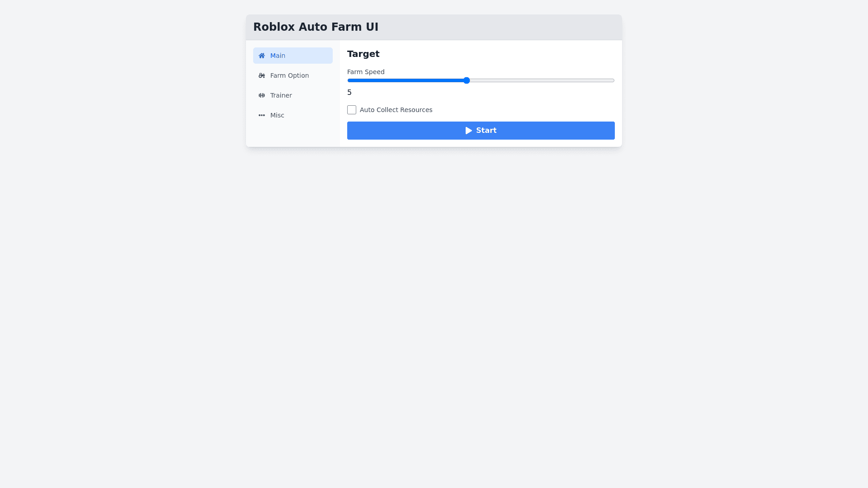The image size is (868, 488).
Task: Click the three-dots icon beside Misc
Action: (262, 115)
